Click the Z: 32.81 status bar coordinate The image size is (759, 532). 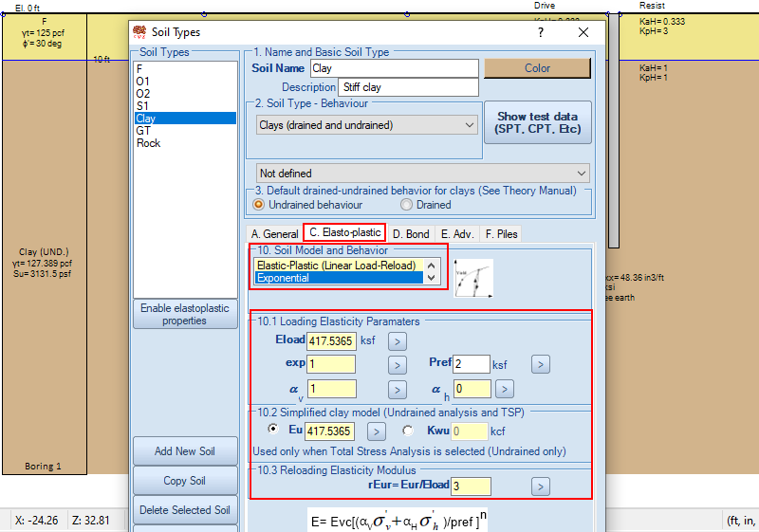pyautogui.click(x=90, y=521)
